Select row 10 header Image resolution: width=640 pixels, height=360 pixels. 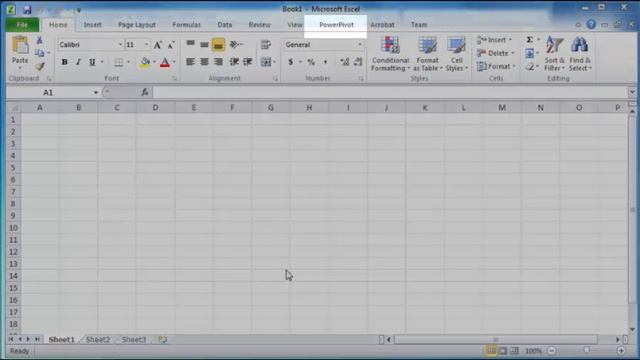[x=13, y=228]
